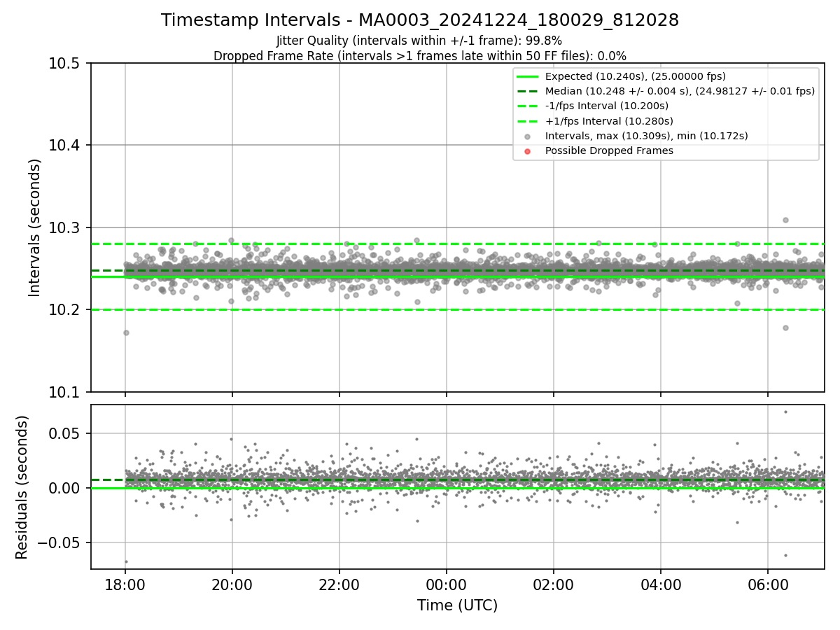Select the 'Expected (10.240s), (25.00000 fps)' legend entry
The height and width of the screenshot is (630, 840).
636,76
